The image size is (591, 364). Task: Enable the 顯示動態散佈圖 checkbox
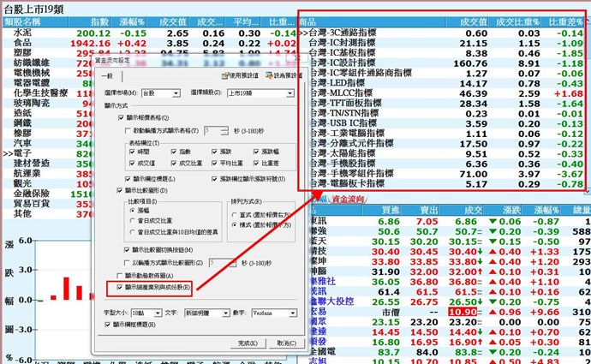(x=119, y=276)
